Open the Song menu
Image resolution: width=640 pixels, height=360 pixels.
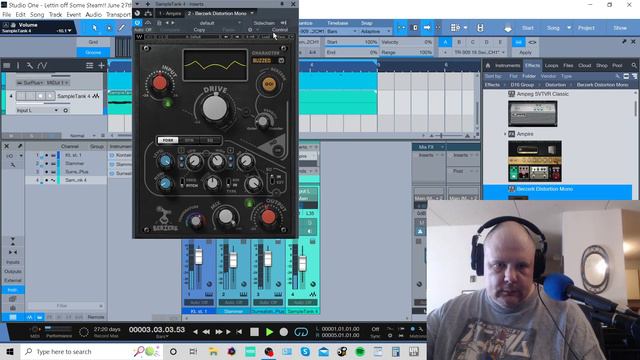click(37, 14)
